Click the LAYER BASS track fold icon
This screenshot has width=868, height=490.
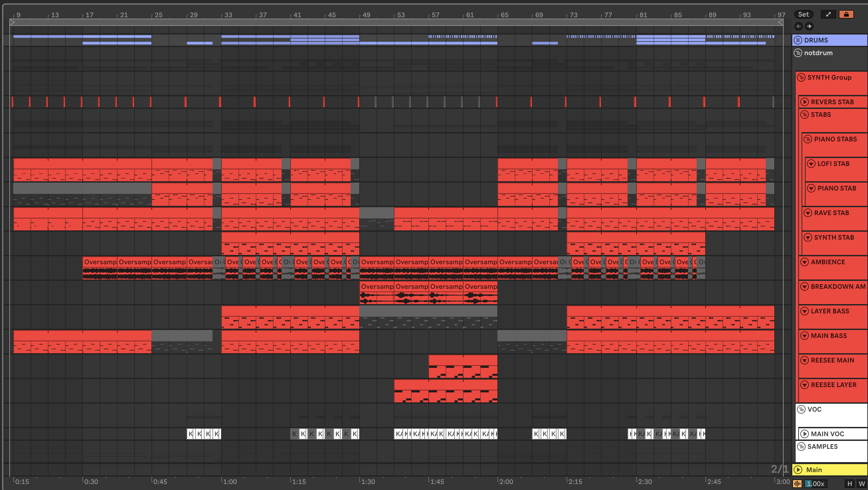804,311
